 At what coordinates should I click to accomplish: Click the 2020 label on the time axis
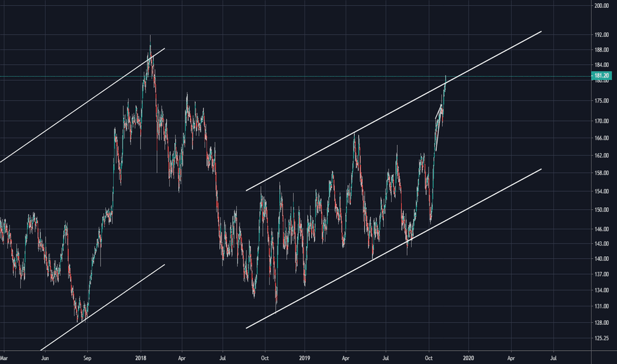[468, 358]
